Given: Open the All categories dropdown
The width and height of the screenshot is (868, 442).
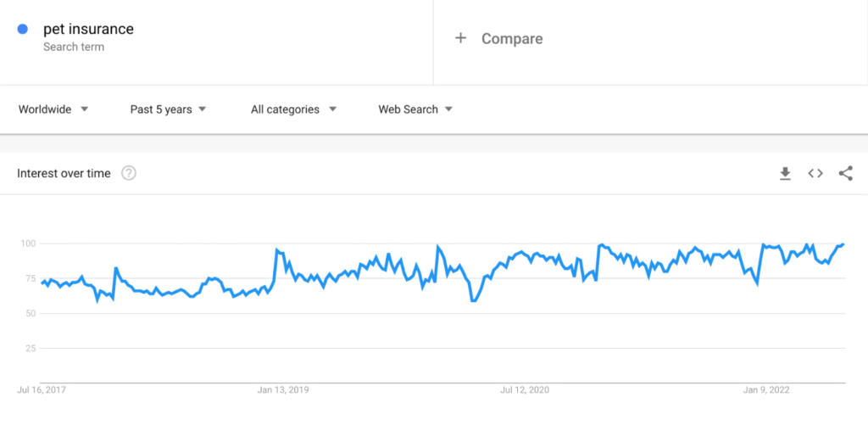Looking at the screenshot, I should click(x=294, y=109).
